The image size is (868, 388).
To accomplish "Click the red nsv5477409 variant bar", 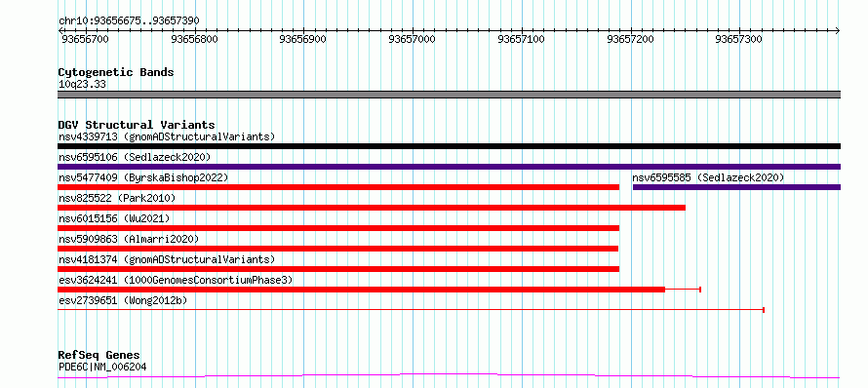I will 338,187.
